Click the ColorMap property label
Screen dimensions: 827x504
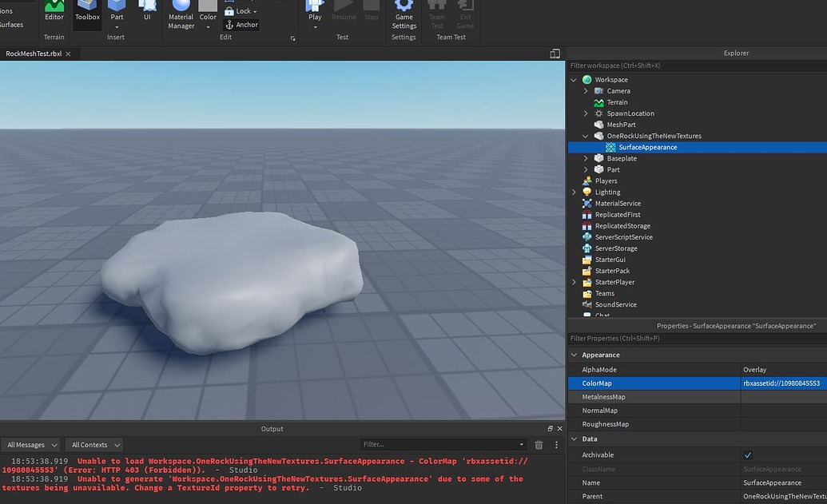(x=597, y=383)
